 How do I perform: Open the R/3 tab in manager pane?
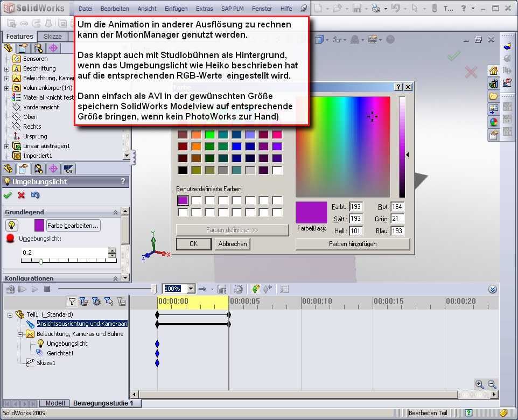[x=68, y=169]
